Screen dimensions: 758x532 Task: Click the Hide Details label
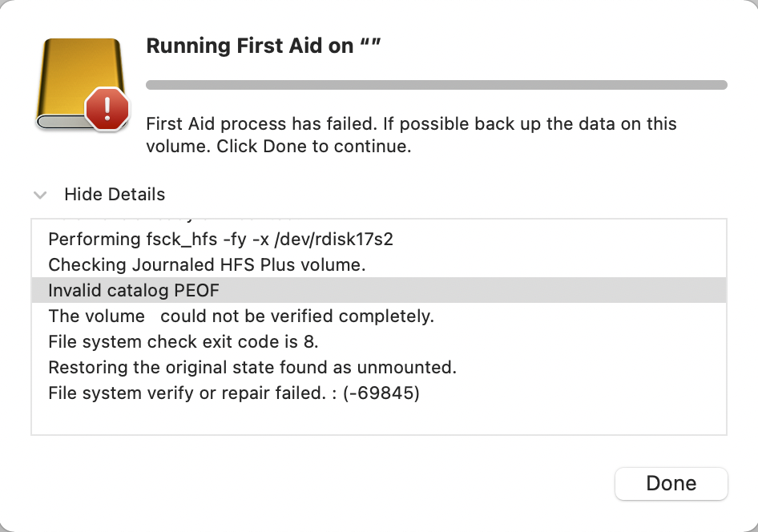point(115,195)
